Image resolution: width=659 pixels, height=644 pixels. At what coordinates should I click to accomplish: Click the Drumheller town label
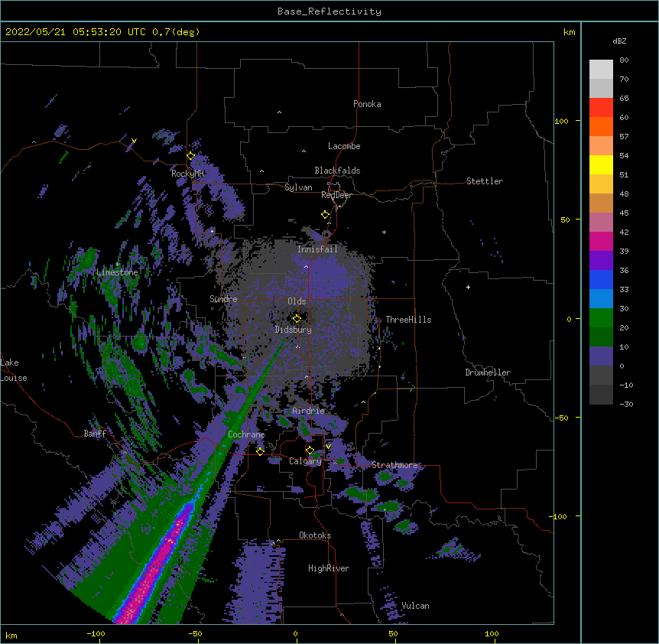[488, 372]
